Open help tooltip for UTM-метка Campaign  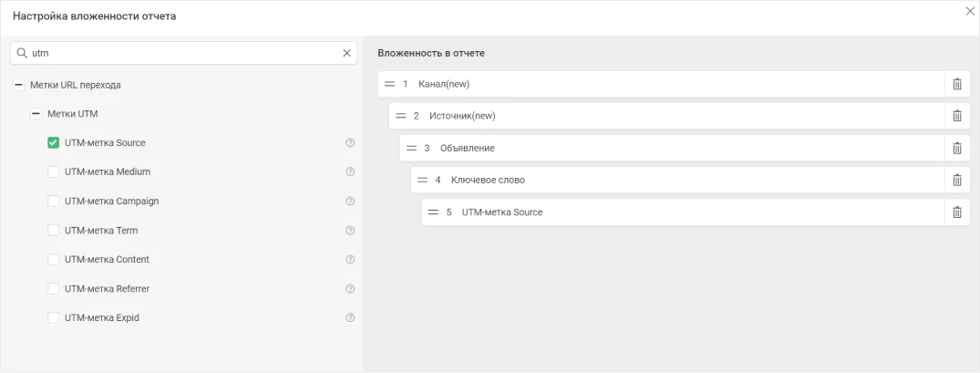pyautogui.click(x=350, y=201)
